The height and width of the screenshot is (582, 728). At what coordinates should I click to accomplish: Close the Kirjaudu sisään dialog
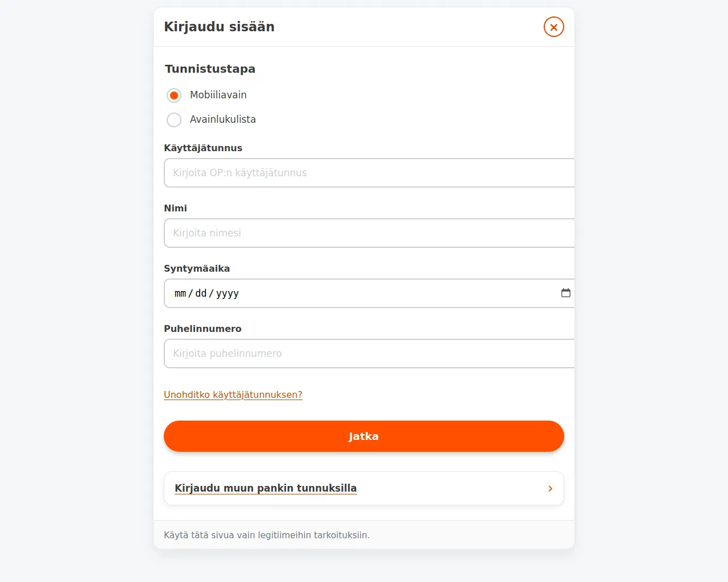click(x=553, y=27)
